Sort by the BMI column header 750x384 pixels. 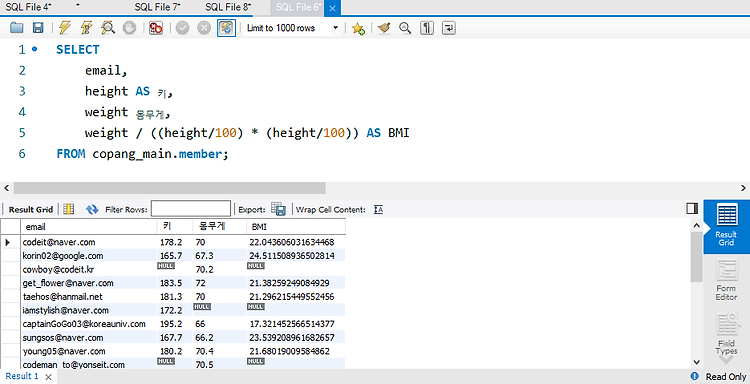(x=295, y=227)
